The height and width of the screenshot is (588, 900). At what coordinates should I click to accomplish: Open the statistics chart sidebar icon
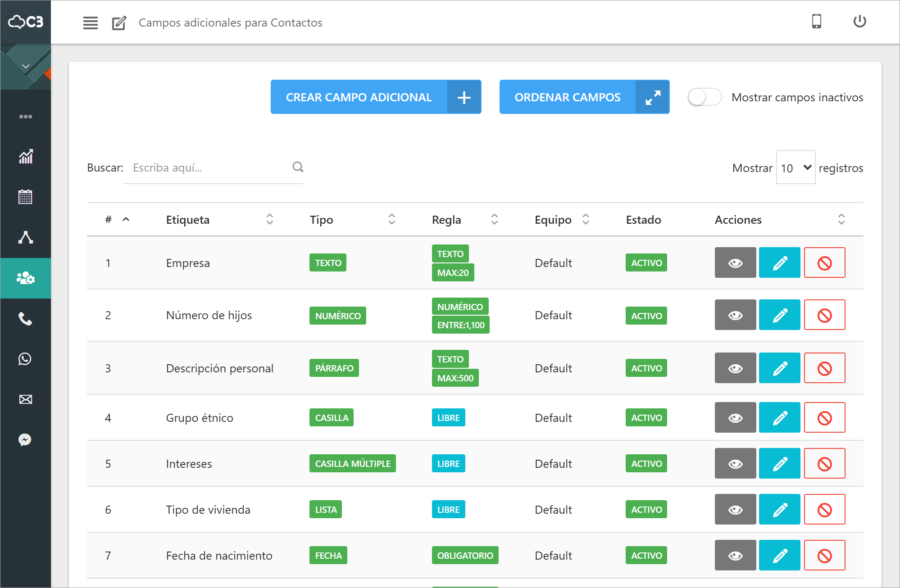pos(26,157)
